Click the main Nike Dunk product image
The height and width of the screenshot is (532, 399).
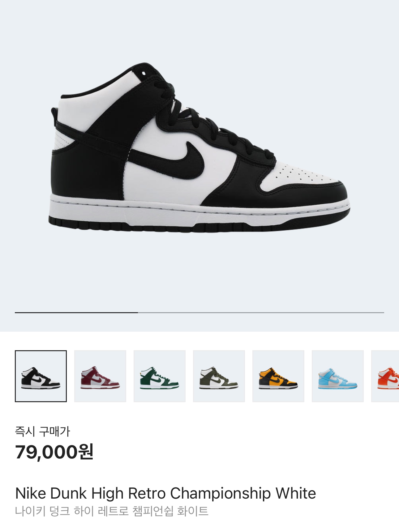[x=199, y=148]
